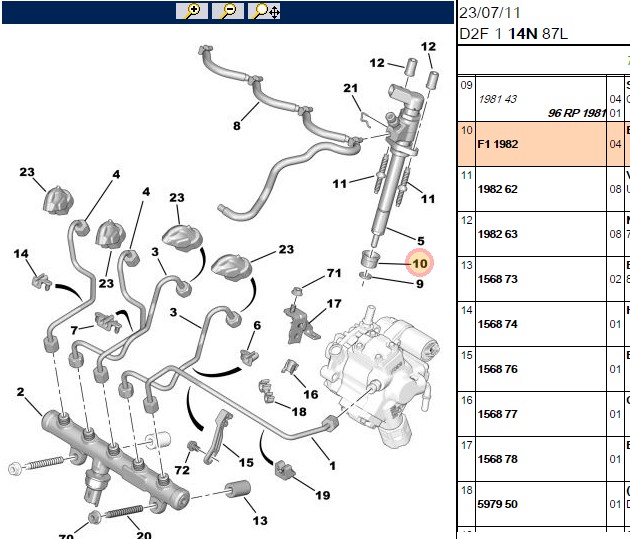Select diagram callout number 16

click(x=311, y=395)
